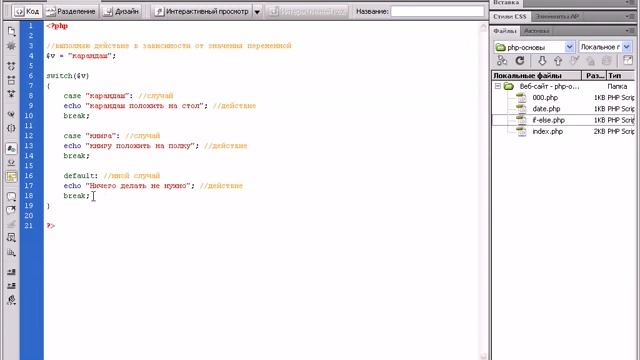This screenshot has width=640, height=360.
Task: Refresh the Files panel list
Action: pos(520,61)
